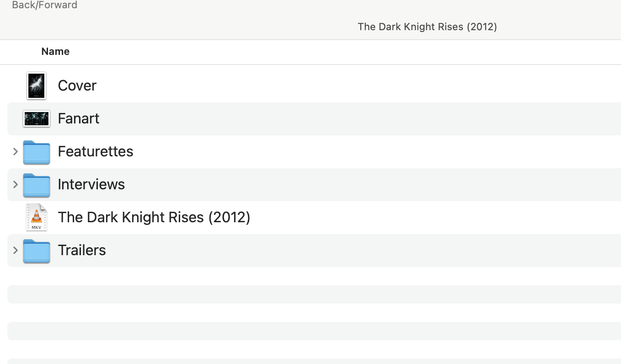The height and width of the screenshot is (364, 621).
Task: Expand the Interviews folder disclosure chevron
Action: point(16,184)
